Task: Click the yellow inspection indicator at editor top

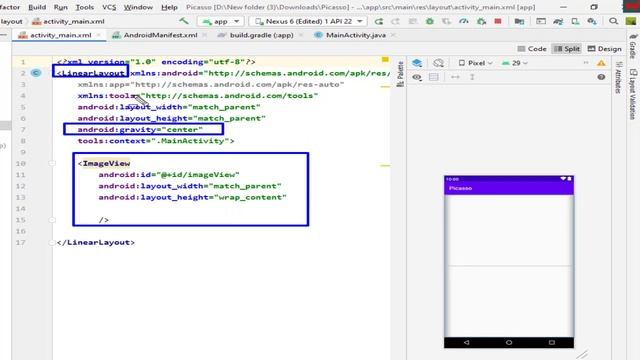Action: point(385,60)
